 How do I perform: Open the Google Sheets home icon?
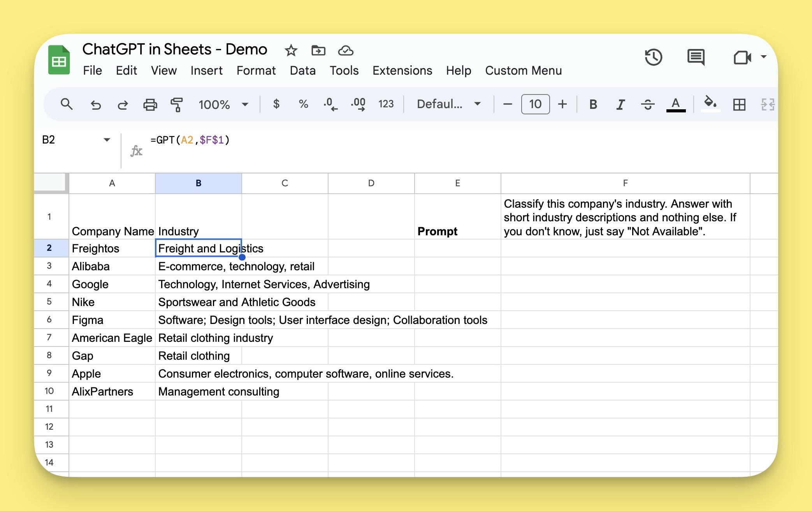click(59, 60)
